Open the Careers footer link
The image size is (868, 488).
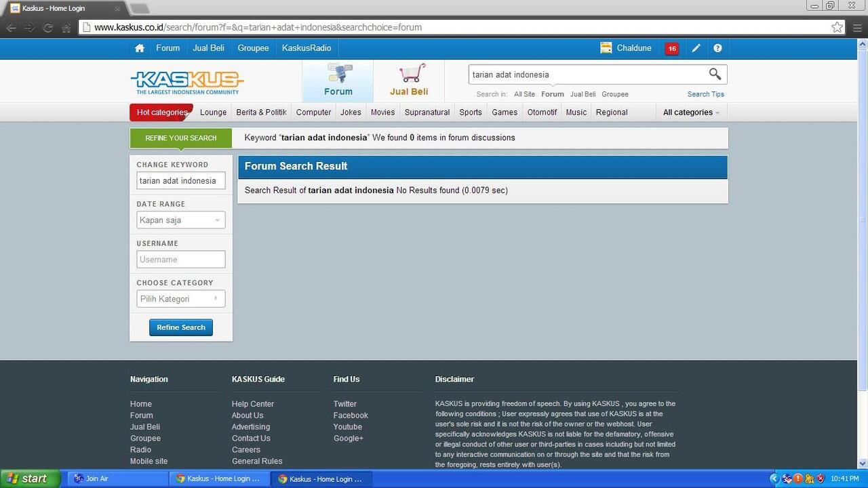pos(246,450)
